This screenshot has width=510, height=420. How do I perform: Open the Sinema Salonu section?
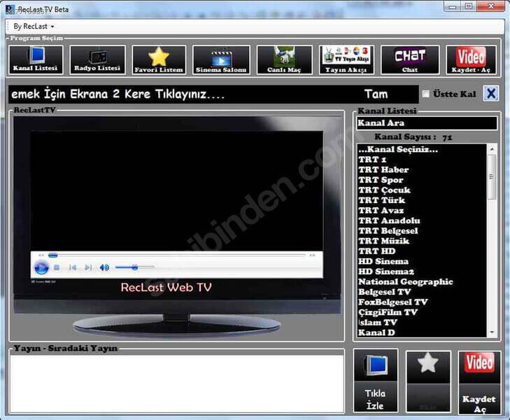pos(221,60)
